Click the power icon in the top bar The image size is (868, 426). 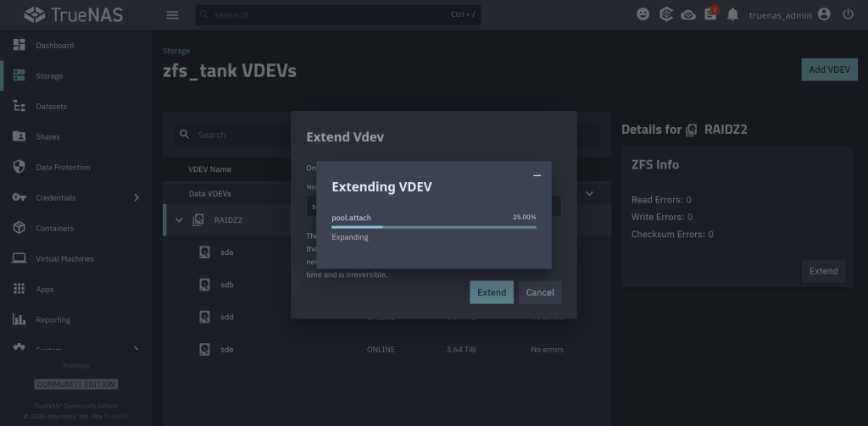click(x=848, y=15)
